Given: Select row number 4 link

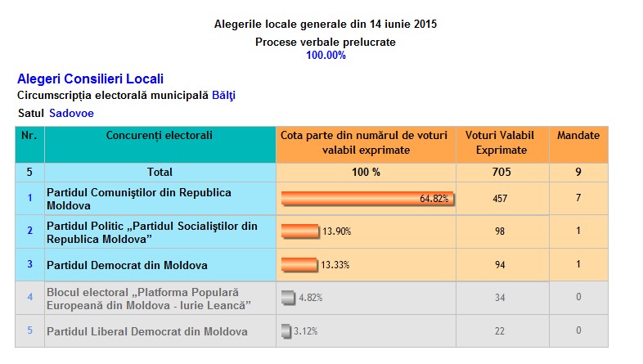Looking at the screenshot, I should click(29, 297).
